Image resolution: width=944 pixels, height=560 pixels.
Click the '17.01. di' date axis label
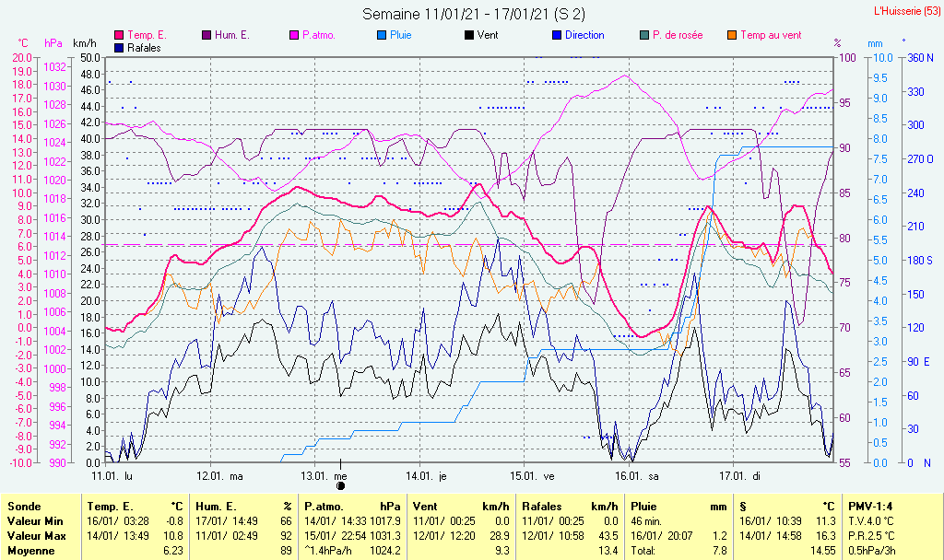[740, 476]
